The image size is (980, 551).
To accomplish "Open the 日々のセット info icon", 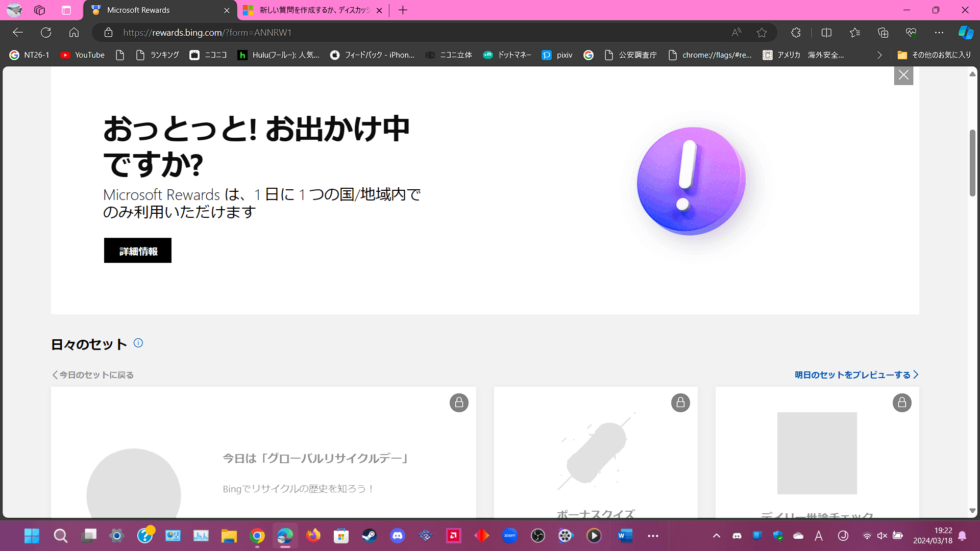I will (x=138, y=343).
